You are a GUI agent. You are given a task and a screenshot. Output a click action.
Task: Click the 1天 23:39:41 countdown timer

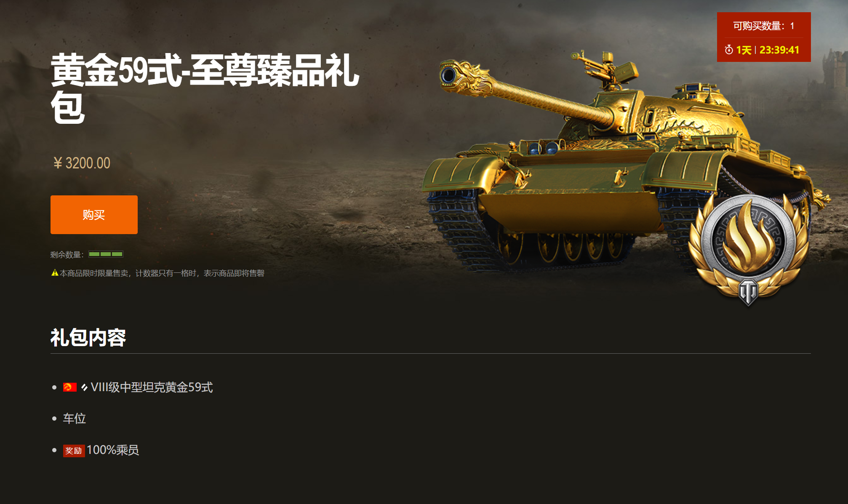coord(768,50)
